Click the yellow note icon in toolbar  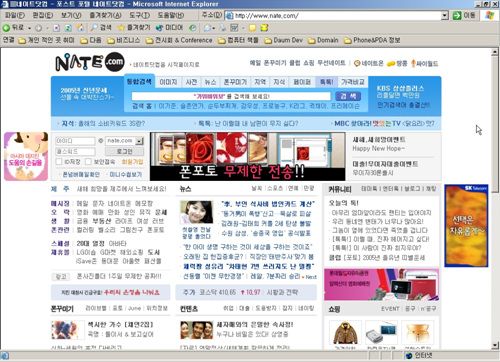point(253,28)
